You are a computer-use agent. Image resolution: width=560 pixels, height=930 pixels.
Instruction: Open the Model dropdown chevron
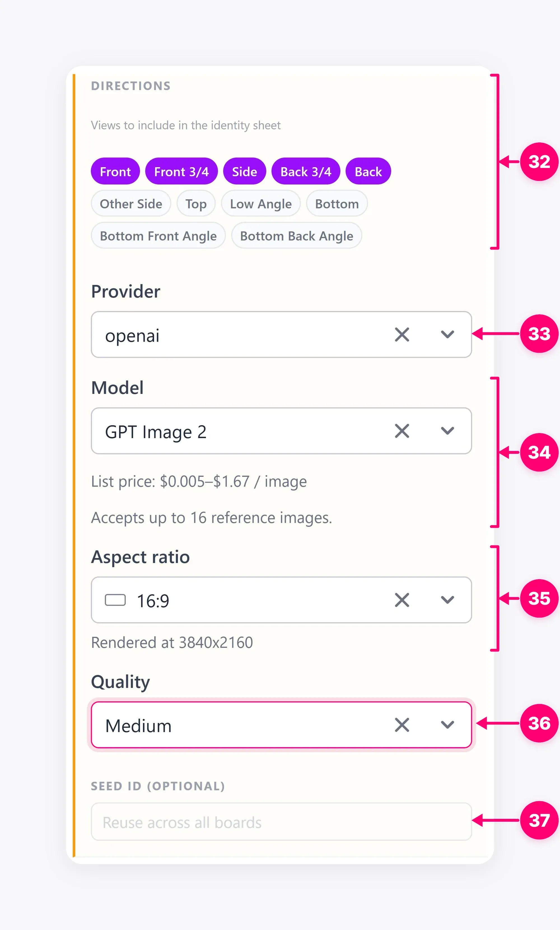[x=447, y=431]
